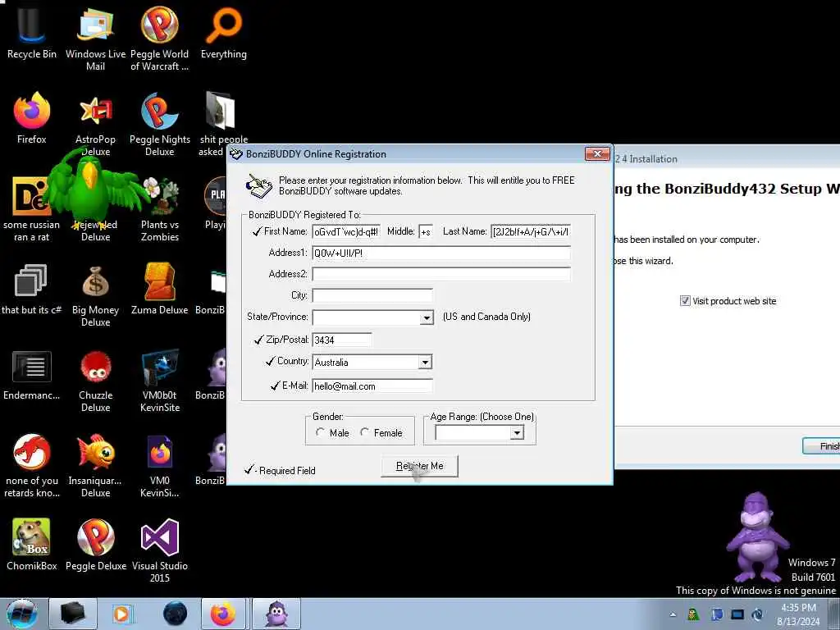Screen dimensions: 840x630
Task: Open the Windows Start orb
Action: pyautogui.click(x=22, y=614)
